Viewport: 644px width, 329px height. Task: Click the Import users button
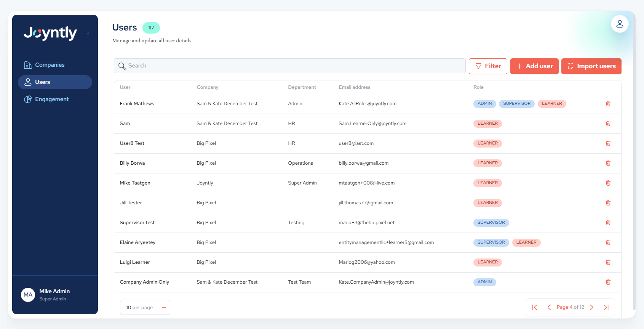pos(591,66)
